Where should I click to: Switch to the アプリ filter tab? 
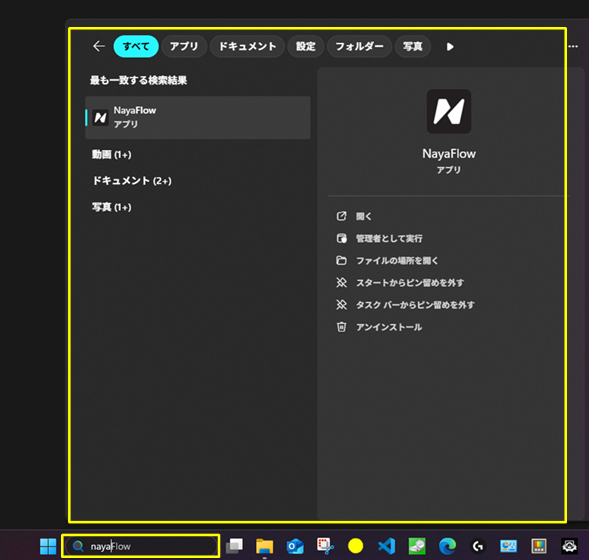point(184,47)
